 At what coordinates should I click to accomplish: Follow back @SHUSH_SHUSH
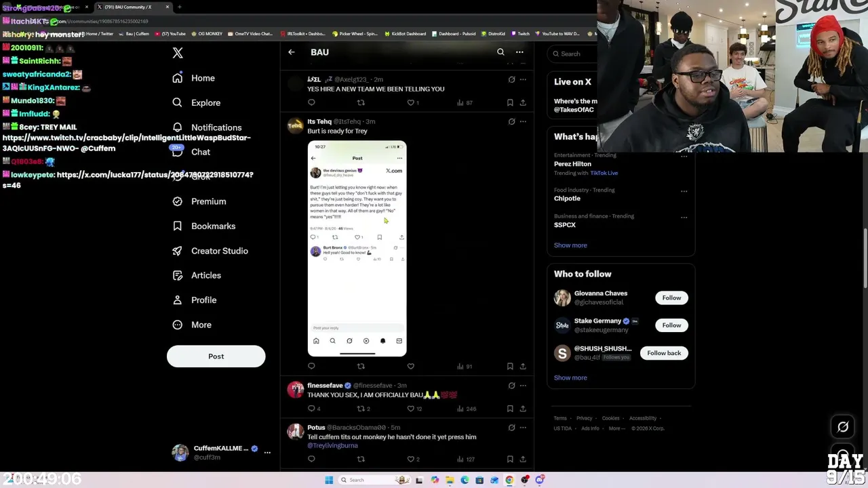click(x=664, y=353)
